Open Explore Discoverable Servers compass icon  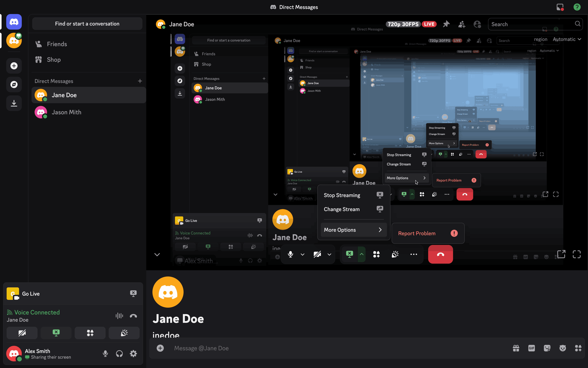point(14,85)
